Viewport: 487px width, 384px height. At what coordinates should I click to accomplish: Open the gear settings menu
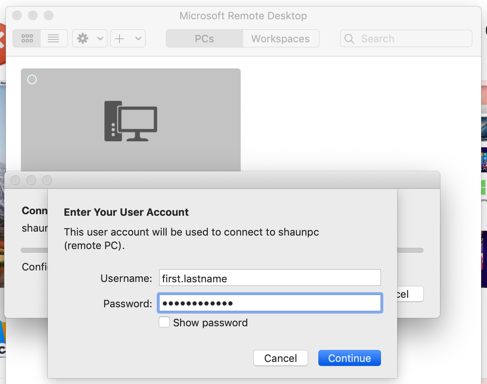pos(83,38)
